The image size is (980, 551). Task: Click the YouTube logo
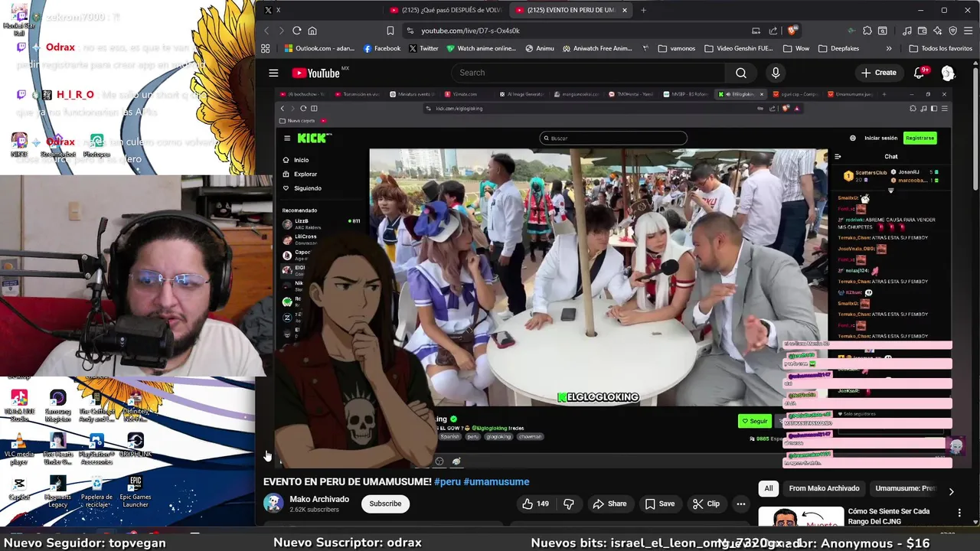tap(315, 73)
